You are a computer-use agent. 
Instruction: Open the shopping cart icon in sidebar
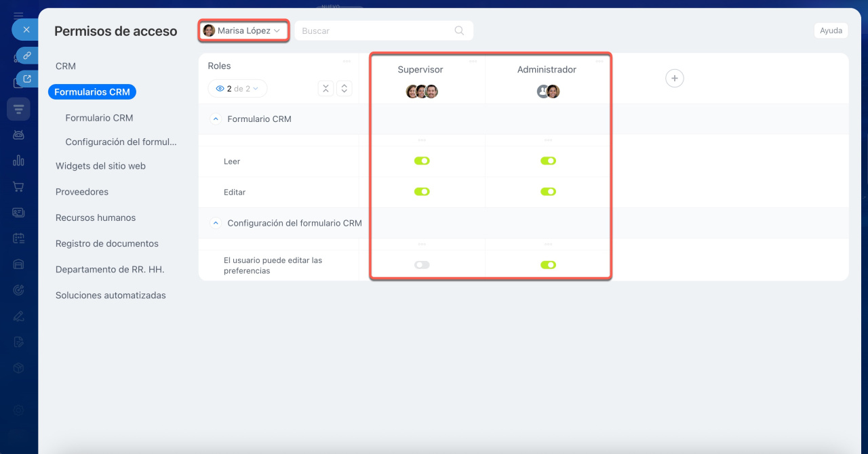pyautogui.click(x=18, y=186)
